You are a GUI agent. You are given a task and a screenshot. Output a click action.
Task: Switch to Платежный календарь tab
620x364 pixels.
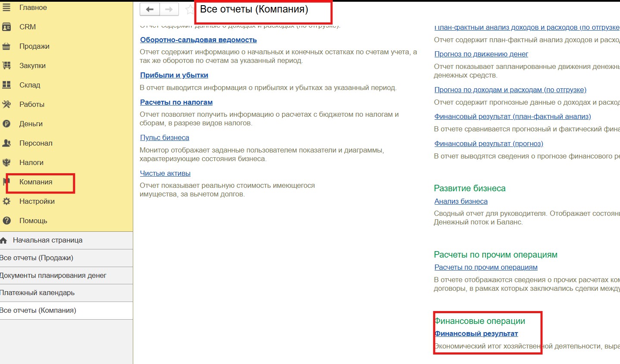(38, 292)
